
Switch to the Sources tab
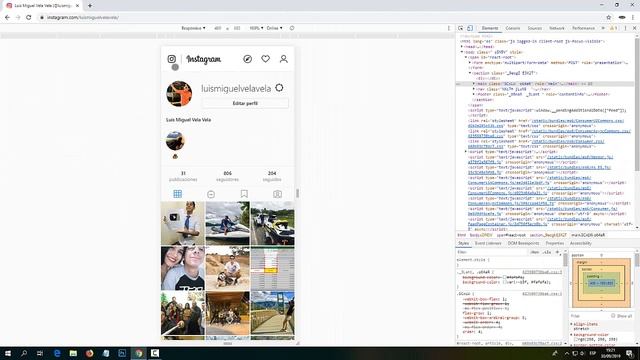coord(535,28)
